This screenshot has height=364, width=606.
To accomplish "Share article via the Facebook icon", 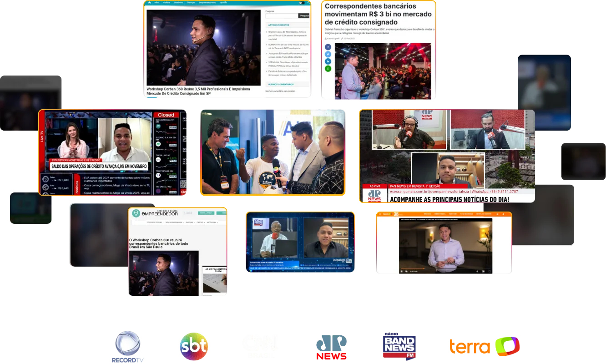I will coord(328,47).
